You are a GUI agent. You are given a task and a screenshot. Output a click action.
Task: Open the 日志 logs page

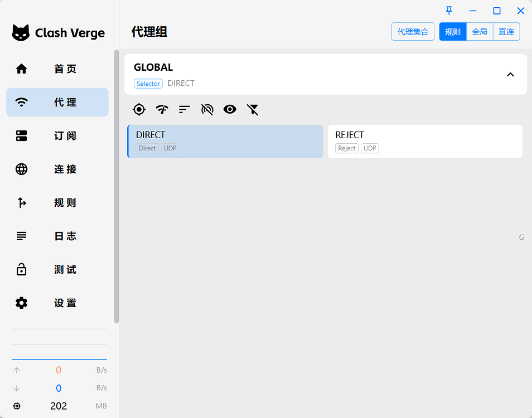point(57,236)
